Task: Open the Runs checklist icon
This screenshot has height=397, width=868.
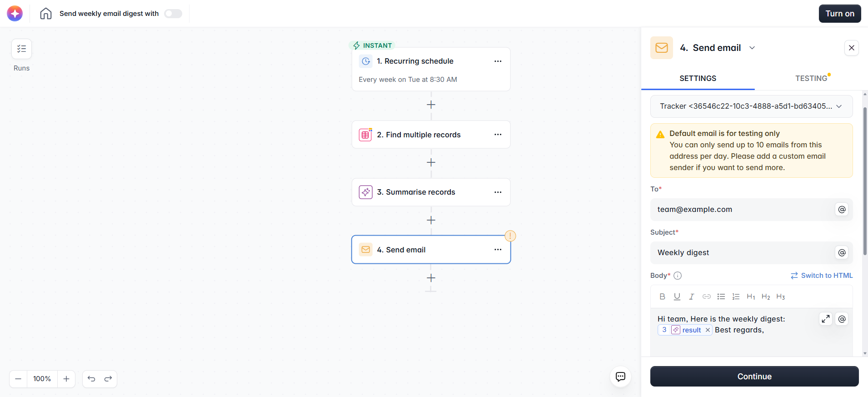Action: pyautogui.click(x=21, y=49)
